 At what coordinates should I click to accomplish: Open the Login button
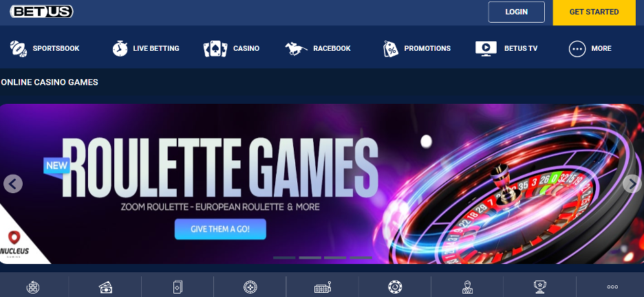coord(516,12)
